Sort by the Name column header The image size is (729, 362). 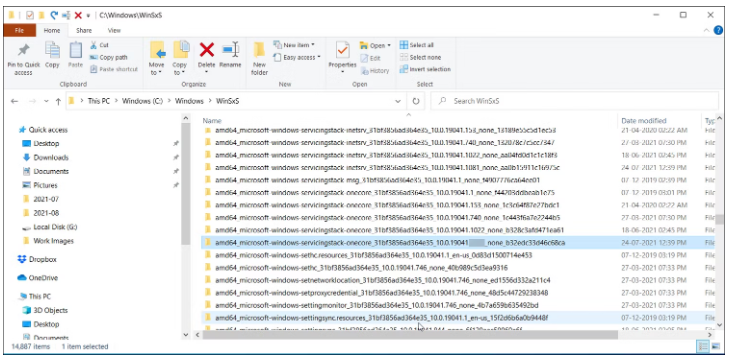tap(212, 120)
